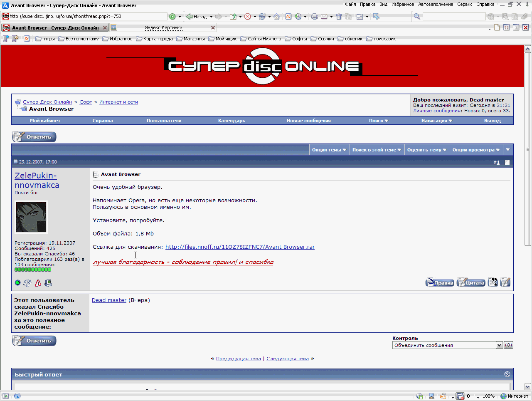Image resolution: width=532 pixels, height=401 pixels.
Task: Open the Автозаполнение menu
Action: click(x=436, y=4)
